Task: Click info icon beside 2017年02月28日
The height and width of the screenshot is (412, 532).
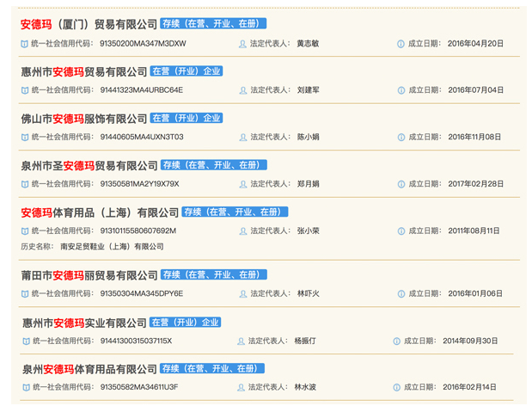Action: pyautogui.click(x=401, y=184)
